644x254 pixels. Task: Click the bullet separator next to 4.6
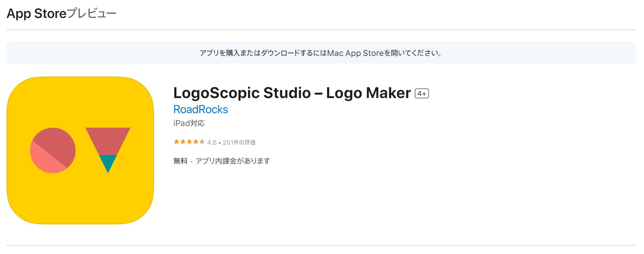(219, 143)
